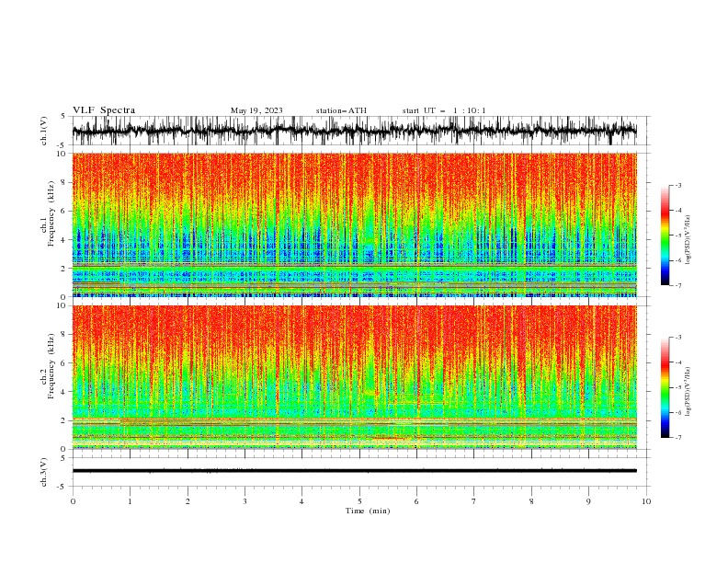Click the time axis tick label '5'

pyautogui.click(x=359, y=501)
